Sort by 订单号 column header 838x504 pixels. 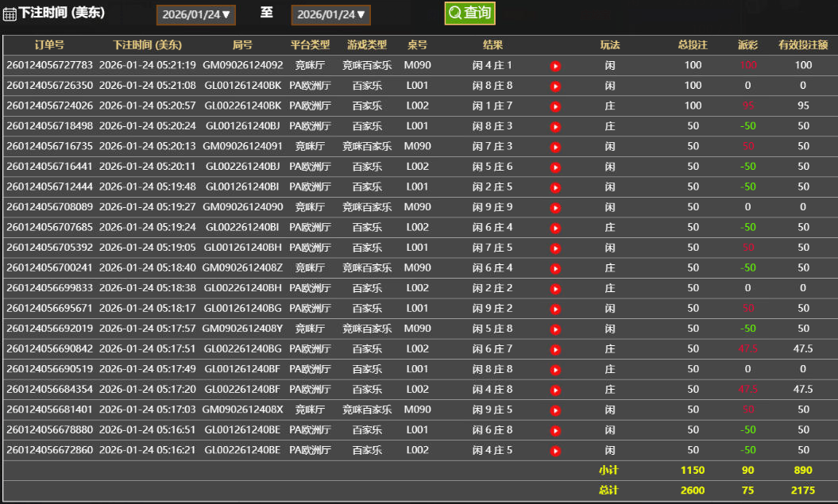[49, 45]
